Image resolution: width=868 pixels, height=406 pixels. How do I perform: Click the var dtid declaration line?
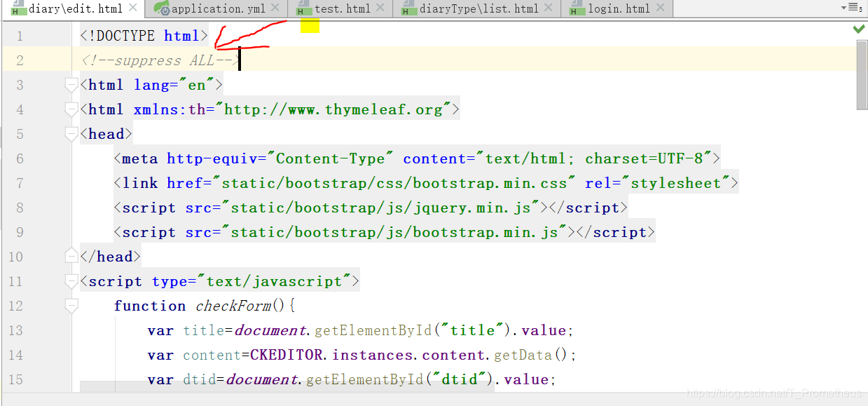[x=352, y=379]
